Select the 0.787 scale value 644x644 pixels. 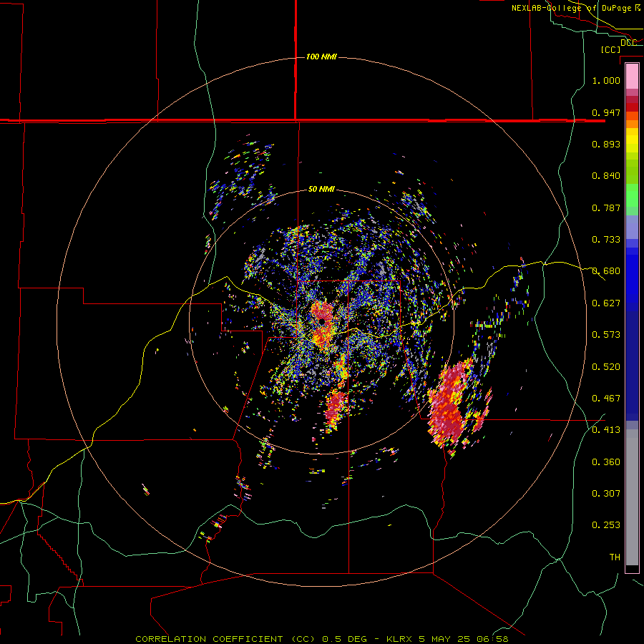click(606, 208)
